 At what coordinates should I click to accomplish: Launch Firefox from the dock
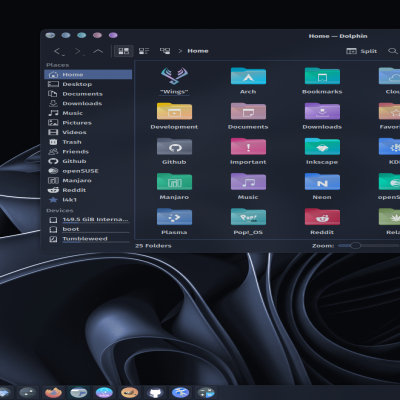pos(53,392)
